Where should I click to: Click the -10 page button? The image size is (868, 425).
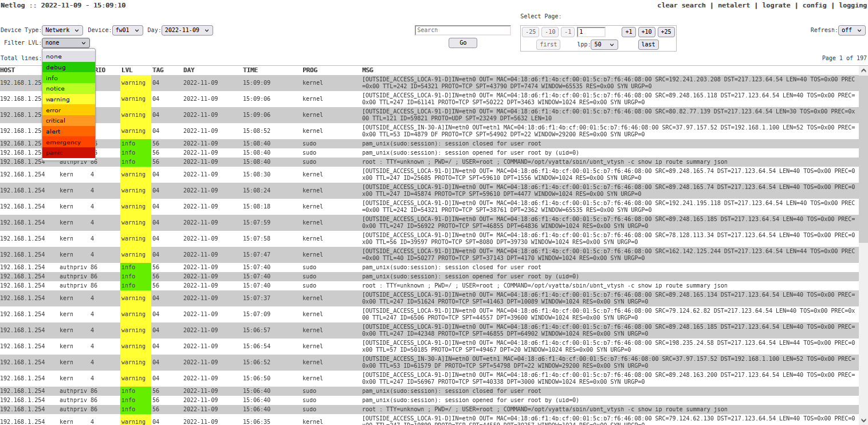click(550, 32)
